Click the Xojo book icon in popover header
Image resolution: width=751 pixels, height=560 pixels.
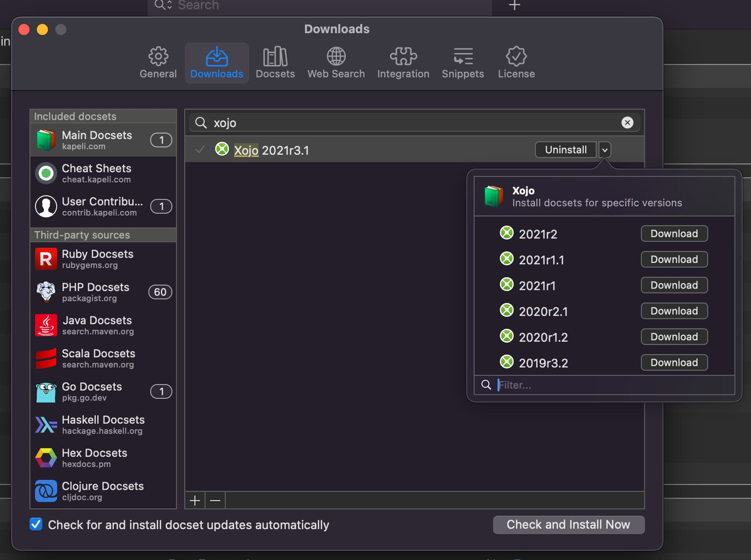(x=494, y=196)
